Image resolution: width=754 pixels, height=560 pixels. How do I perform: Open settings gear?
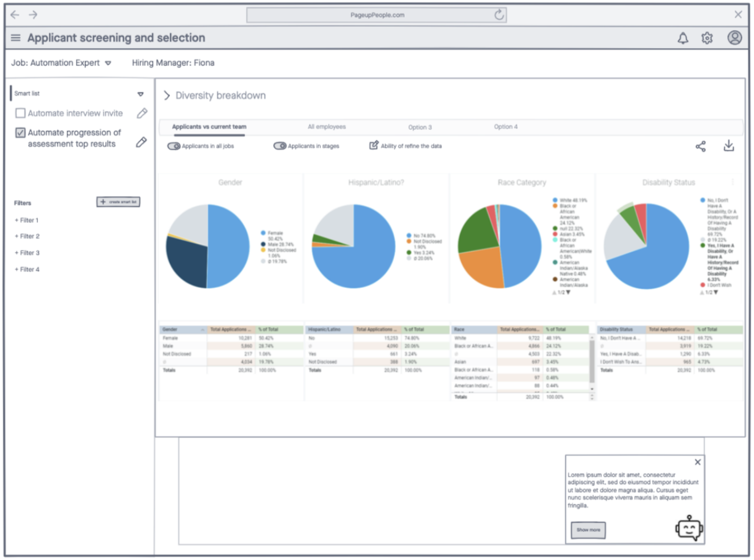pyautogui.click(x=707, y=38)
